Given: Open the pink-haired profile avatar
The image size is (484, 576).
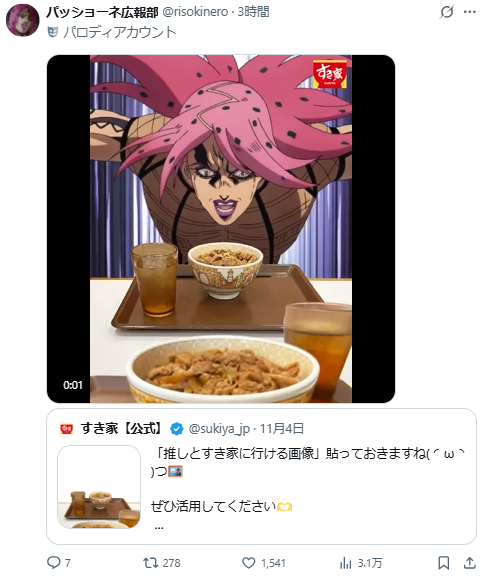Looking at the screenshot, I should tap(22, 21).
